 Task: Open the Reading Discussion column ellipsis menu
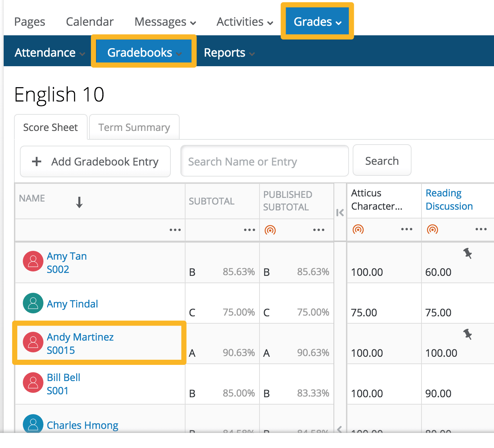[x=481, y=229]
